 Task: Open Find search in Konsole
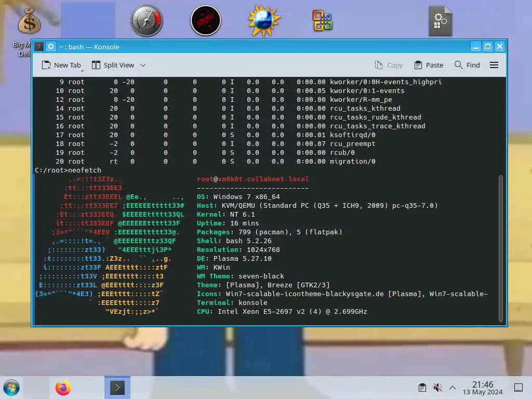click(467, 65)
